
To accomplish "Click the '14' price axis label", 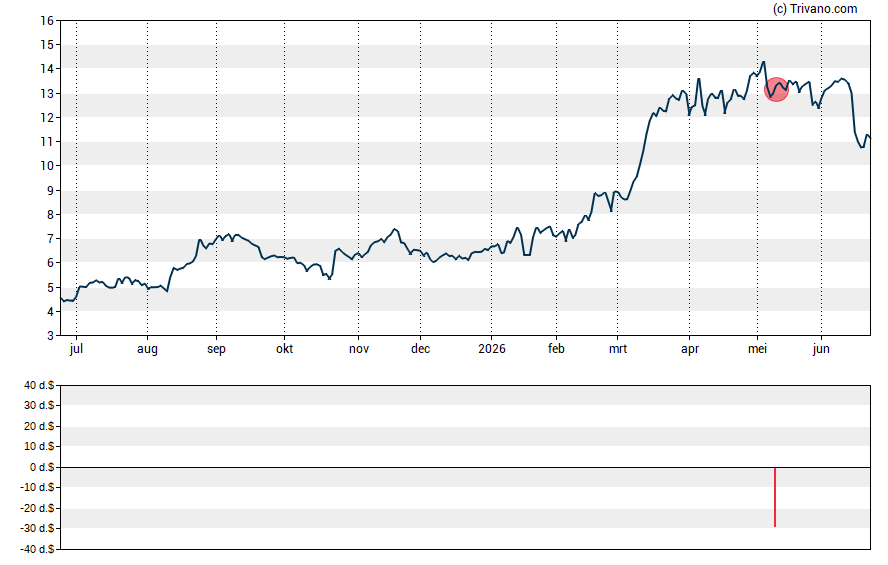I will (47, 69).
